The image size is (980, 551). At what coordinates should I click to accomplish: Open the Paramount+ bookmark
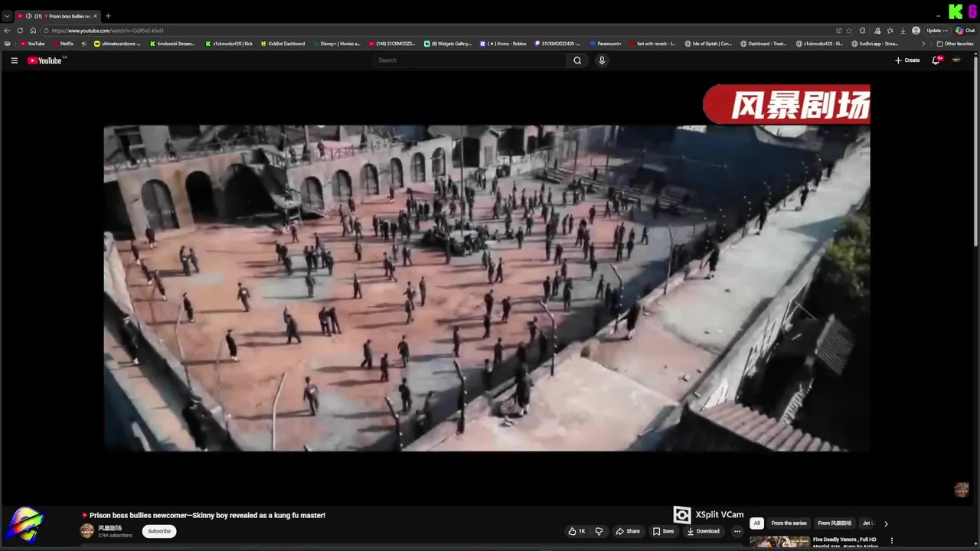pos(606,44)
